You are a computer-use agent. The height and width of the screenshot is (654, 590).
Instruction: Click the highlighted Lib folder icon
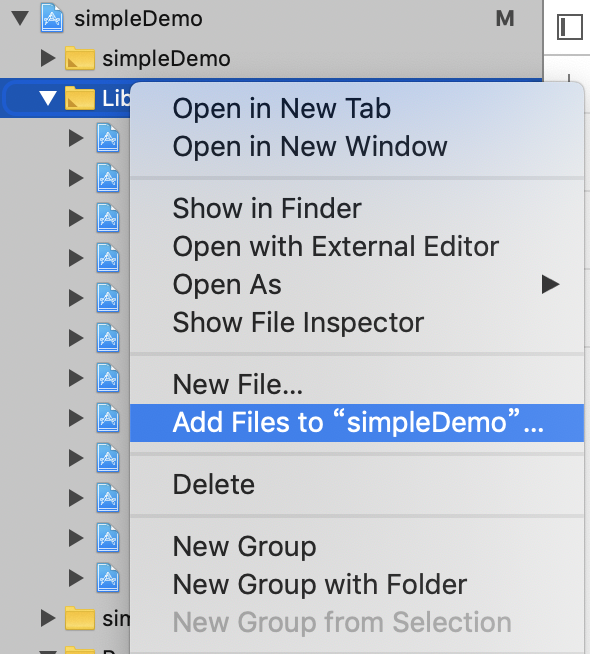(80, 98)
